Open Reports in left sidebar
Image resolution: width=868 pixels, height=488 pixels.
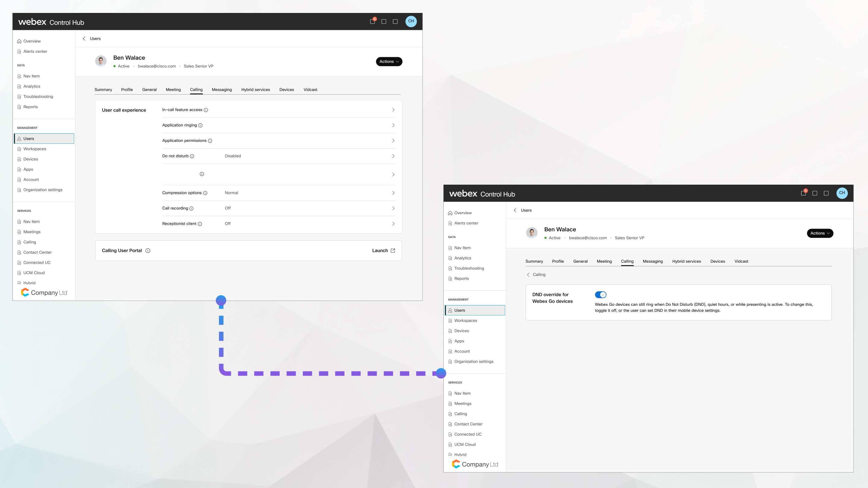click(x=30, y=107)
